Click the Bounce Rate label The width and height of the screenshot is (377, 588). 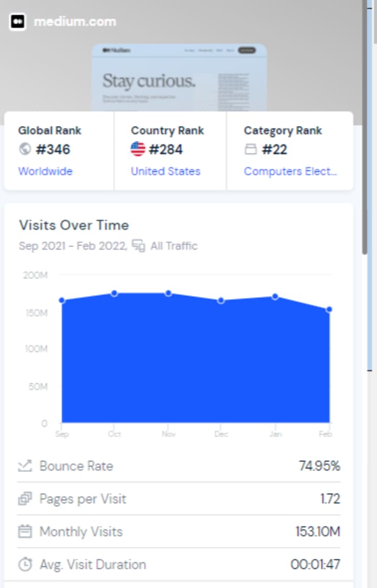tap(76, 466)
